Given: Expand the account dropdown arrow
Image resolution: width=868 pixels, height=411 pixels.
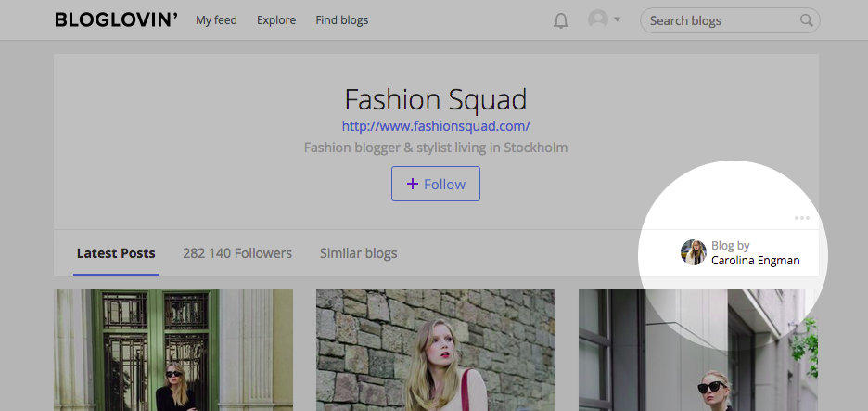Looking at the screenshot, I should click(618, 19).
